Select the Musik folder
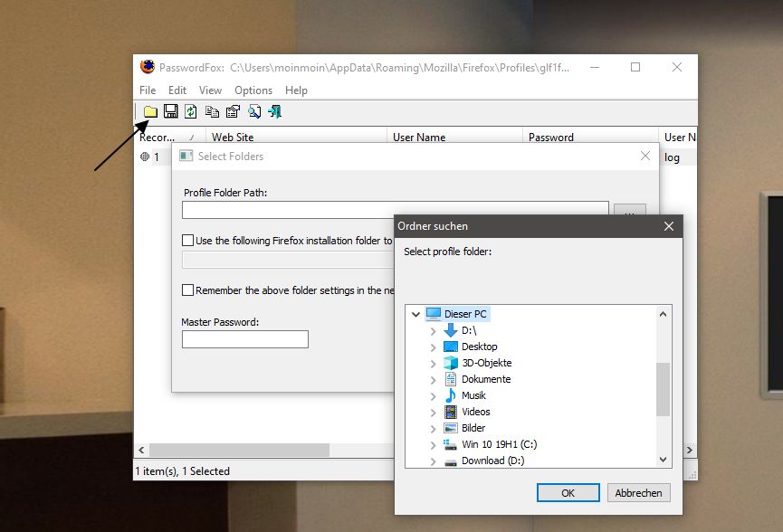783x532 pixels. pos(473,395)
